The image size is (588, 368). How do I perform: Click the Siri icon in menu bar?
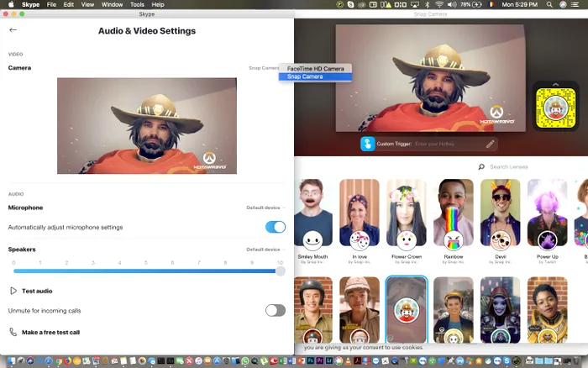[x=563, y=4]
